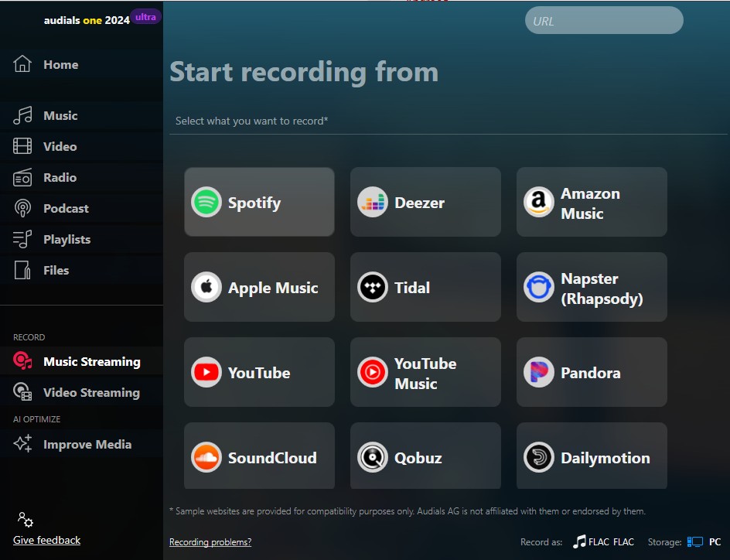The image size is (730, 560).
Task: Pick Tidal tile label
Action: click(412, 288)
